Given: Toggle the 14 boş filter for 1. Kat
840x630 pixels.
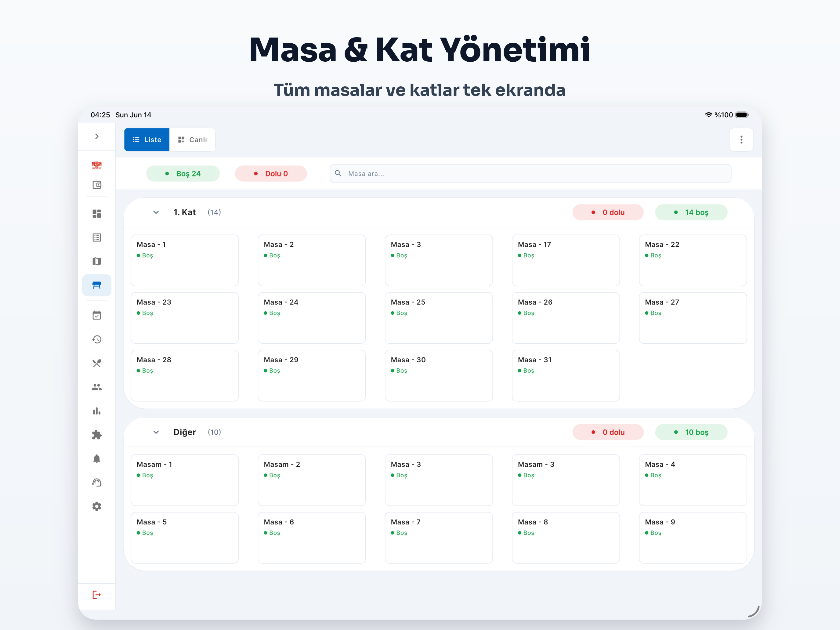Looking at the screenshot, I should click(691, 212).
